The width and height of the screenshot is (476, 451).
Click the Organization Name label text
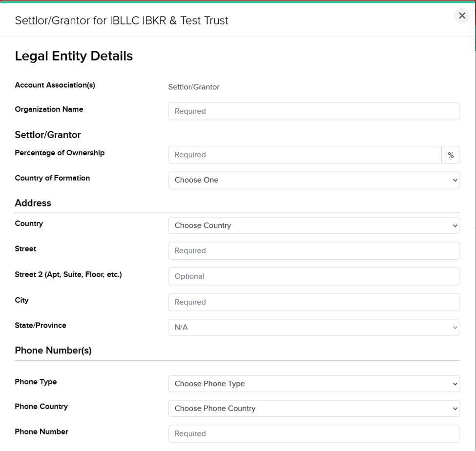tap(49, 109)
